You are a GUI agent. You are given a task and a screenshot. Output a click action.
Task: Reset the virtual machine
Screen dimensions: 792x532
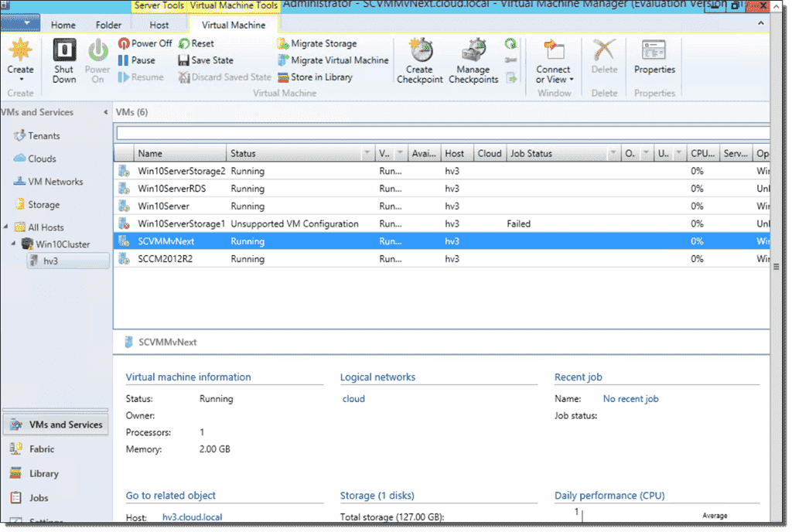tap(196, 43)
